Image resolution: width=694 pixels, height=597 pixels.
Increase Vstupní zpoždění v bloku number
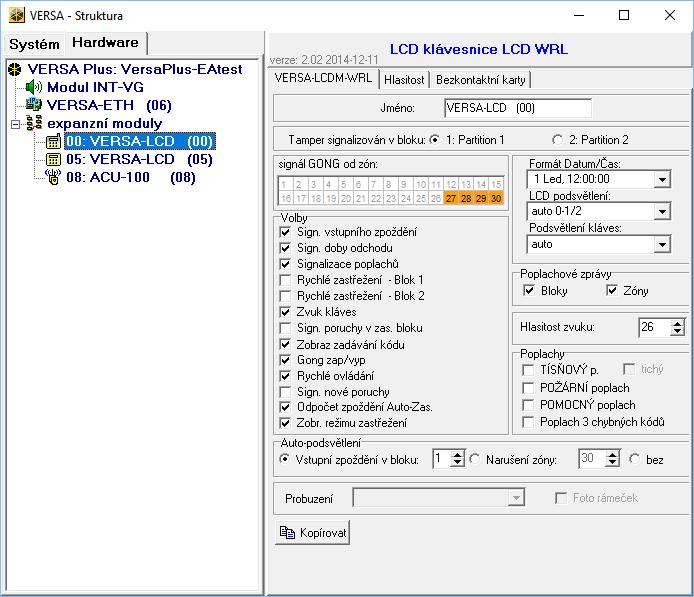click(457, 455)
